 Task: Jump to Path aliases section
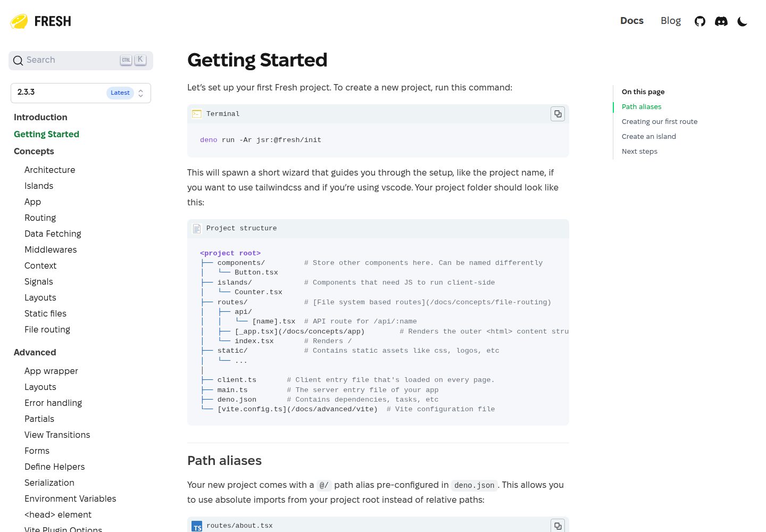(642, 106)
